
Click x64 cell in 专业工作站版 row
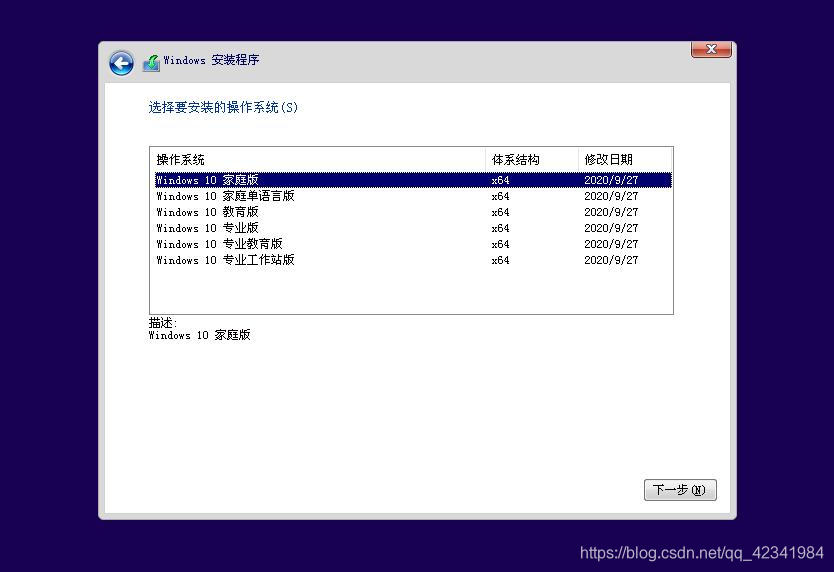coord(501,260)
